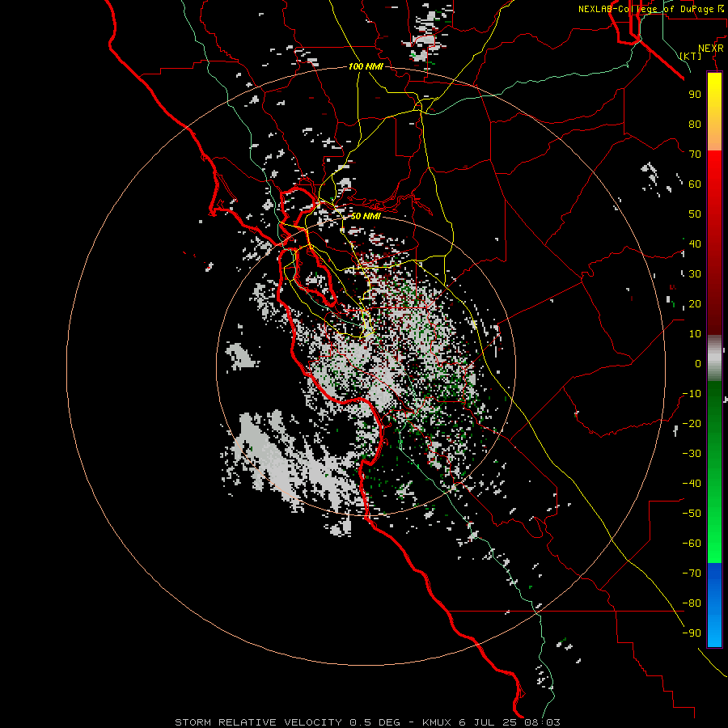728x728 pixels.
Task: Click the -90 value on velocity scale
Action: 692,633
